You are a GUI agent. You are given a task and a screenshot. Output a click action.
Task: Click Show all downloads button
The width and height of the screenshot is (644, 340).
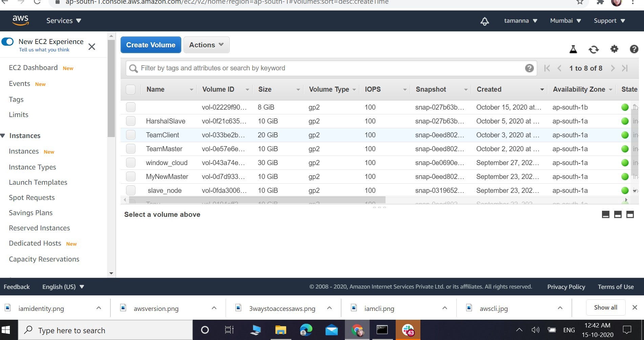(x=605, y=307)
